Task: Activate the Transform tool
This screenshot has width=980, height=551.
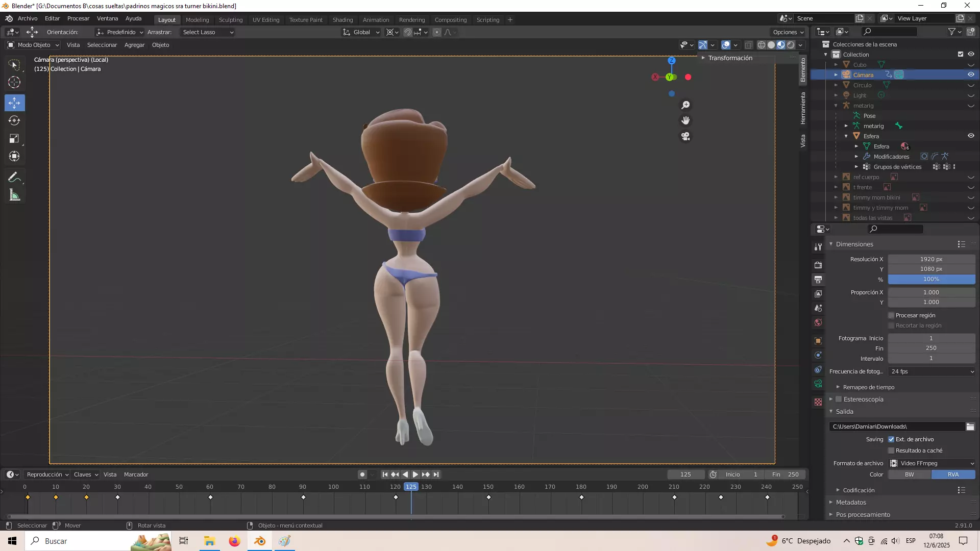Action: (14, 156)
